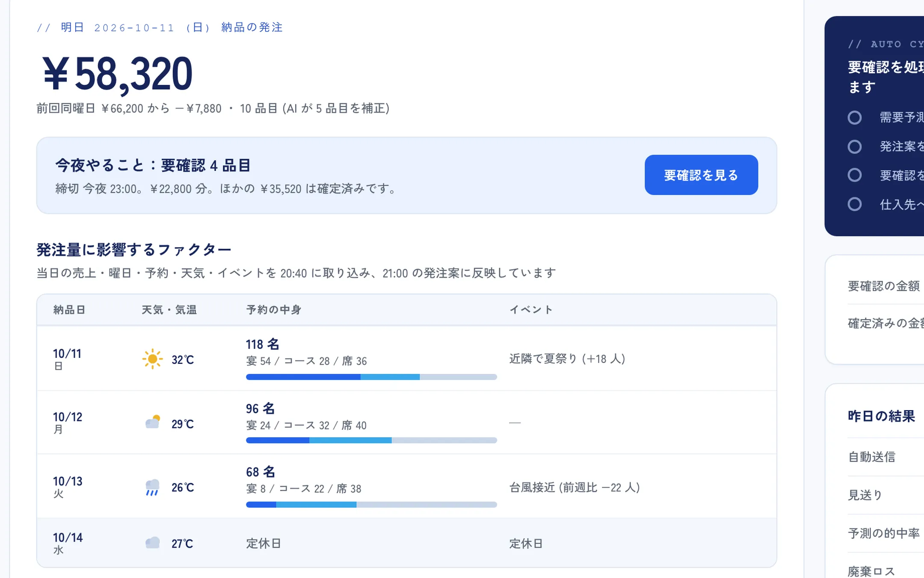Image resolution: width=924 pixels, height=578 pixels.
Task: Click the 10/12 delivery date cell
Action: pos(68,422)
